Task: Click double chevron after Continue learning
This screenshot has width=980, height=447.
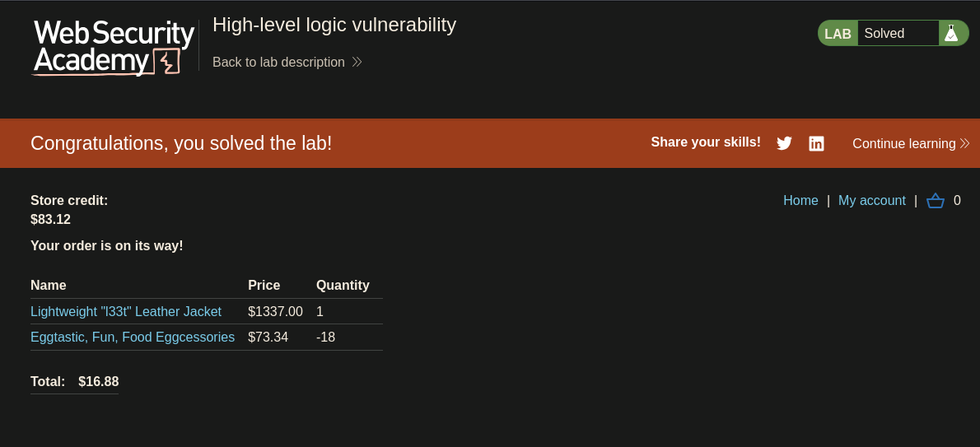Action: (964, 143)
